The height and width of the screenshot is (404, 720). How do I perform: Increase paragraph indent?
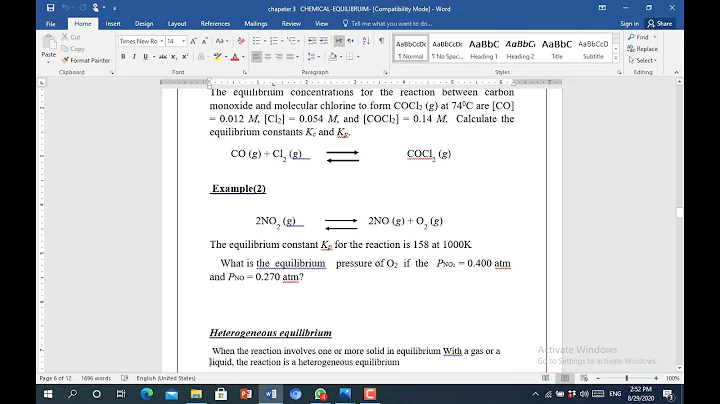coord(324,41)
